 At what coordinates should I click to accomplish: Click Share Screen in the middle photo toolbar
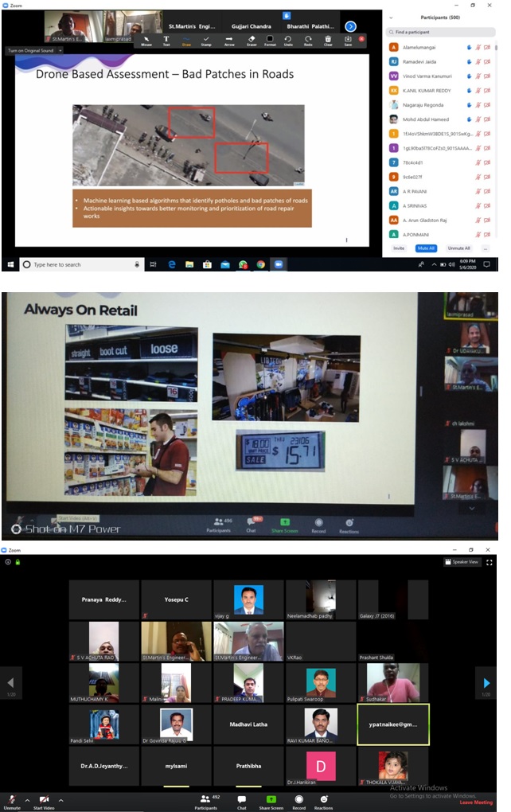point(285,525)
